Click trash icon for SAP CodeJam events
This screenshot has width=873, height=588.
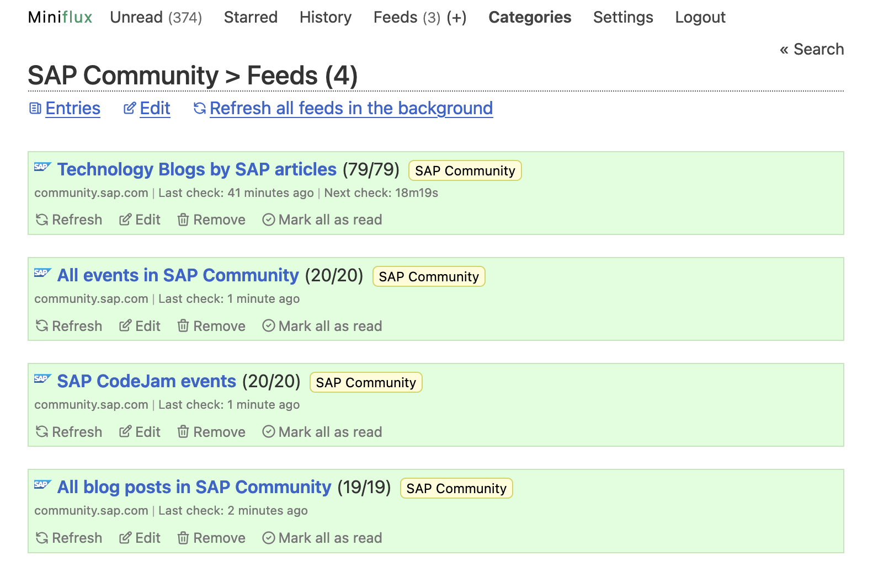coord(183,432)
